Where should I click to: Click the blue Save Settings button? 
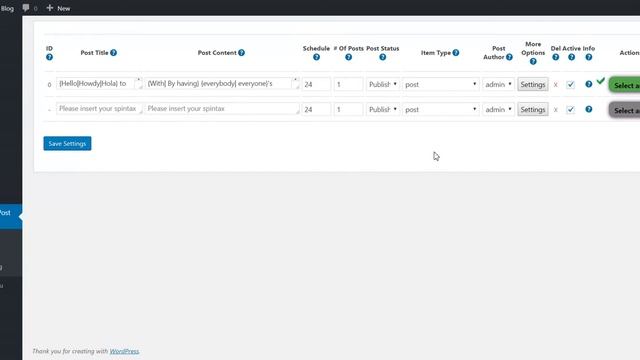click(67, 143)
